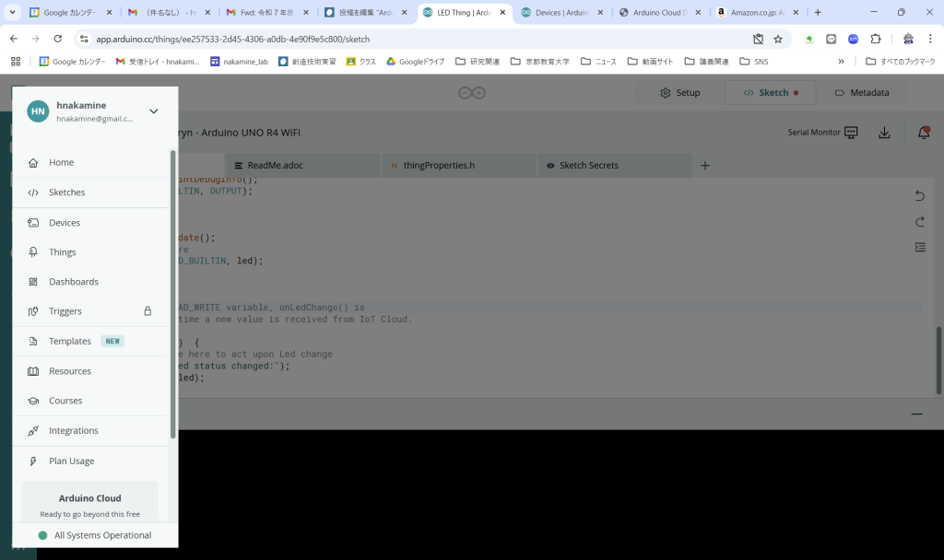
Task: Click the undo arrow in the editor
Action: pos(919,195)
